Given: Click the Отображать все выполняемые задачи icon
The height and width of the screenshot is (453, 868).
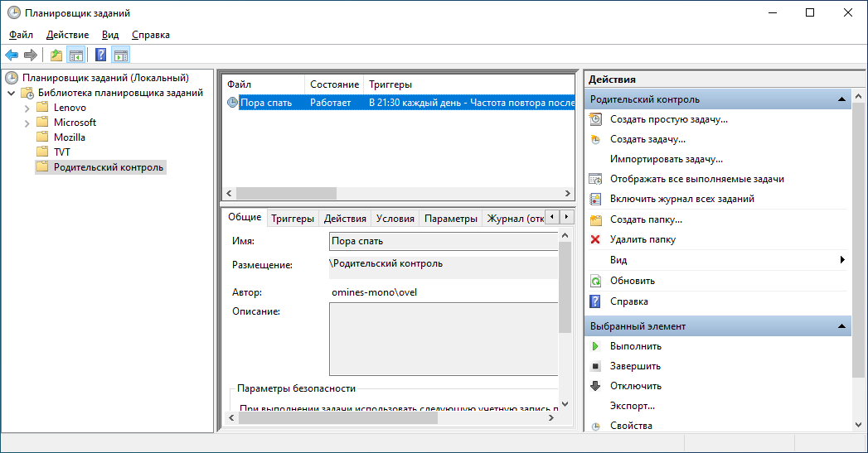Looking at the screenshot, I should pos(595,179).
